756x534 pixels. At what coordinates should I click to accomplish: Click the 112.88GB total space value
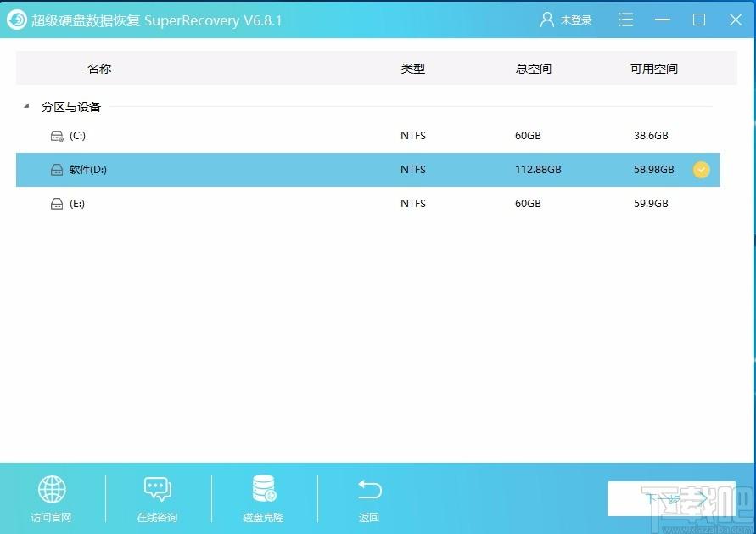[538, 169]
